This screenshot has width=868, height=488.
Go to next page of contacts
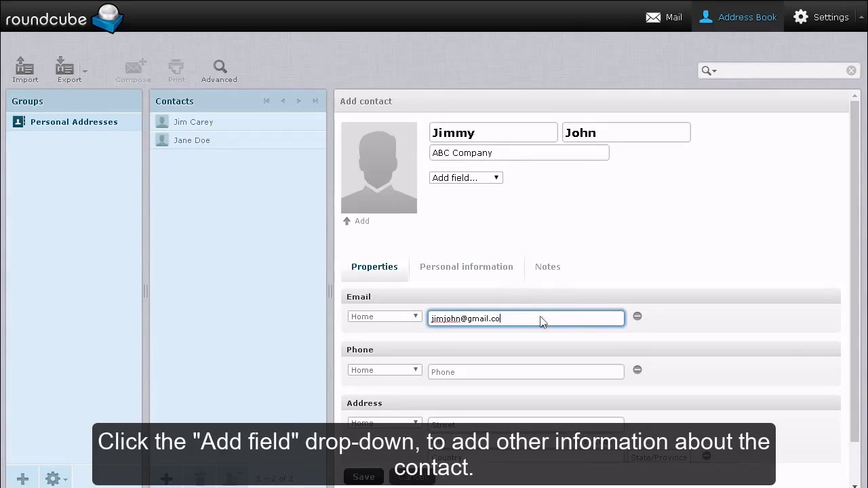tap(299, 101)
